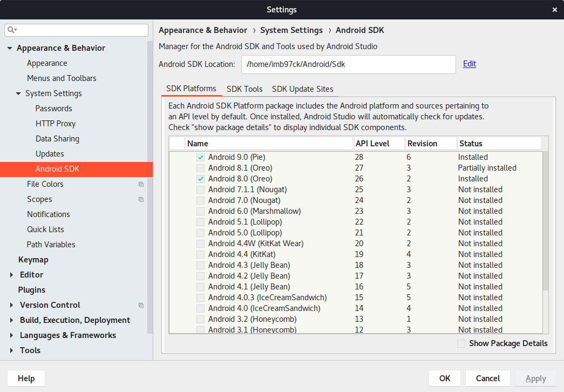Open Passwords settings
The image size is (564, 392).
coord(53,109)
